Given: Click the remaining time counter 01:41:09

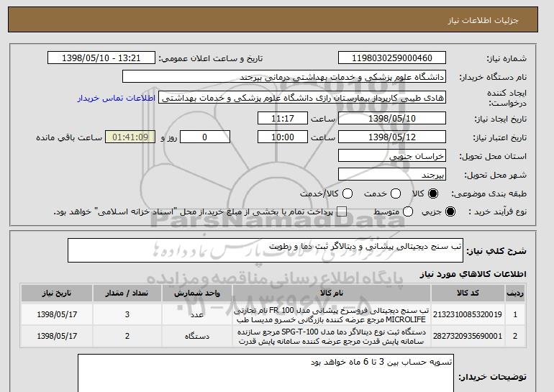Looking at the screenshot, I should pos(130,137).
